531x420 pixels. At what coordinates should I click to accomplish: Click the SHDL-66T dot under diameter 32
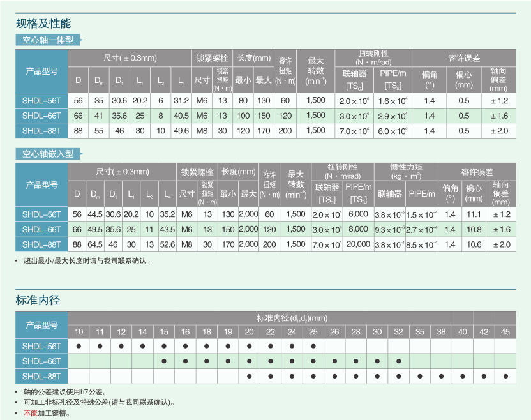(398, 361)
